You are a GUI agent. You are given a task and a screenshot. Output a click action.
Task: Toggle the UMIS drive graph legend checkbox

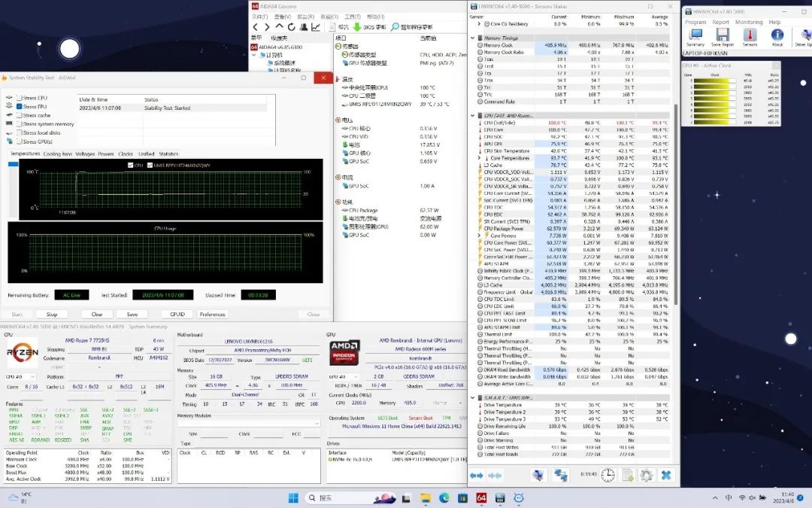[150, 166]
